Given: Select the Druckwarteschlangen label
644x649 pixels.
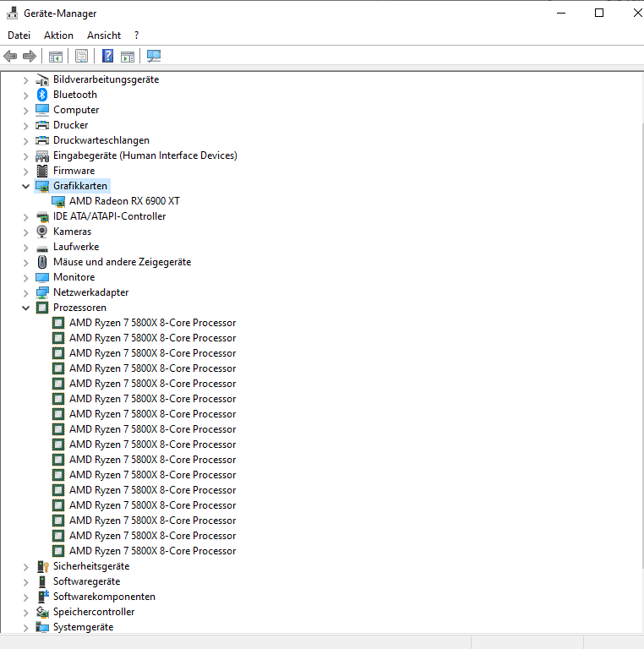Looking at the screenshot, I should coord(101,140).
